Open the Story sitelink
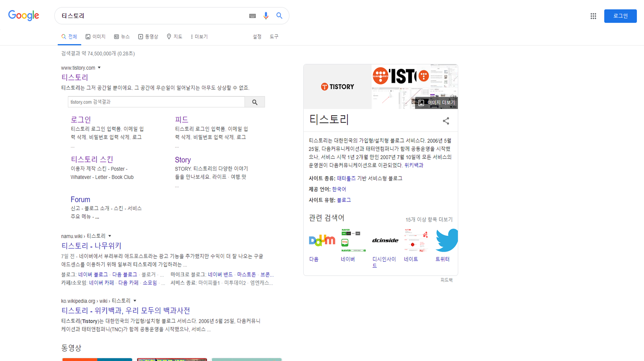 183,160
